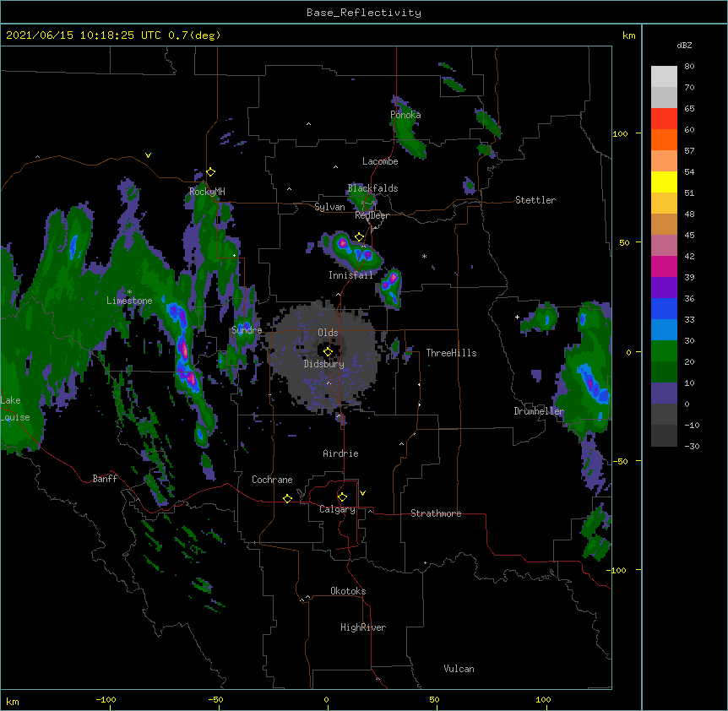Click the Calgary label
This screenshot has height=711, width=728.
(x=337, y=509)
